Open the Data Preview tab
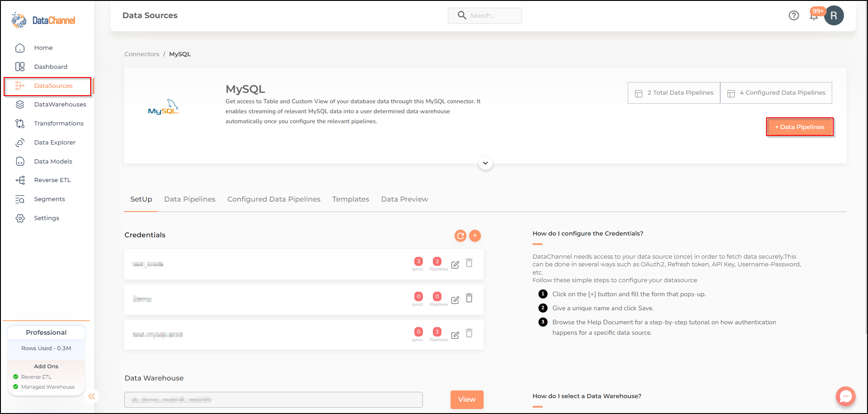Image resolution: width=868 pixels, height=414 pixels. [x=404, y=199]
